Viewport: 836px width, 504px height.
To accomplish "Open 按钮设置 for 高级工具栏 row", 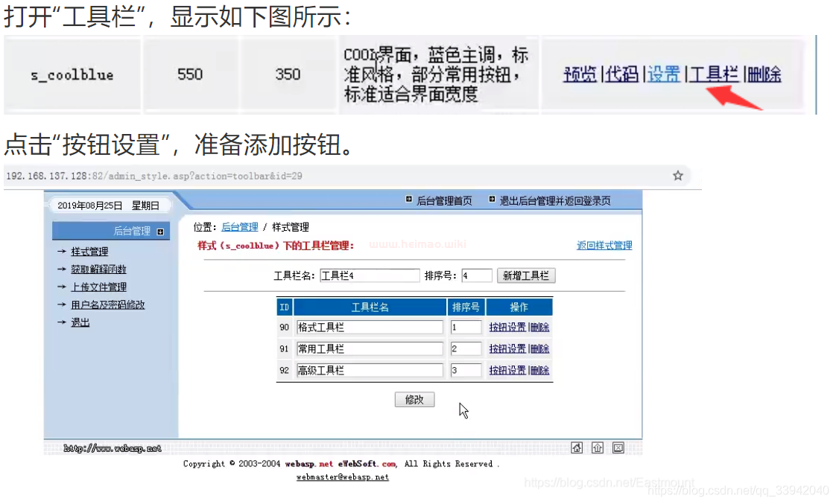I will coord(507,370).
